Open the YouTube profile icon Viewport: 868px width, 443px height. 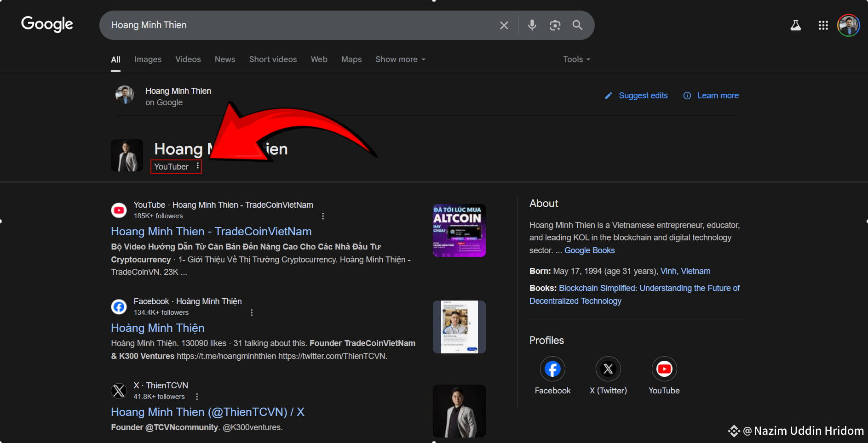[x=664, y=369]
